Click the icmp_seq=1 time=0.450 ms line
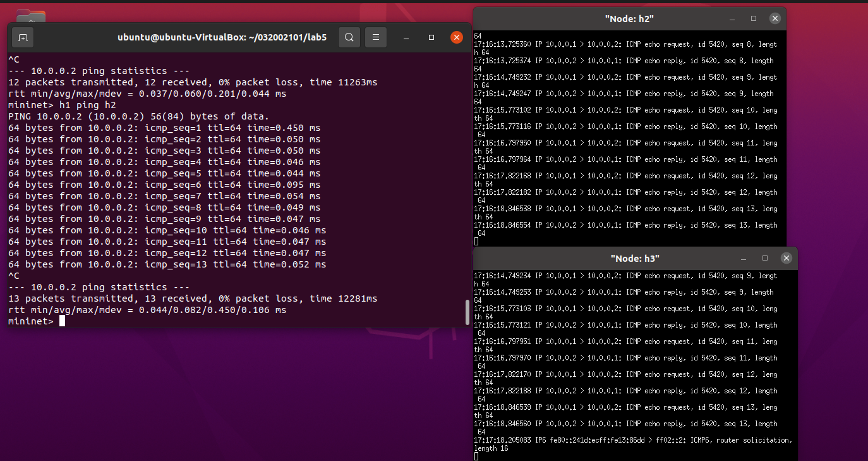 [x=164, y=128]
